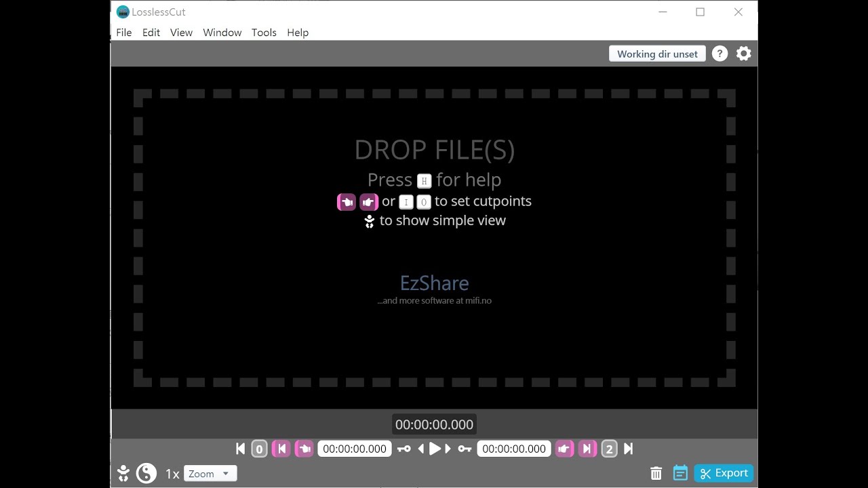The image size is (868, 488).
Task: Set cut end with pink right-pointing hand
Action: (564, 449)
